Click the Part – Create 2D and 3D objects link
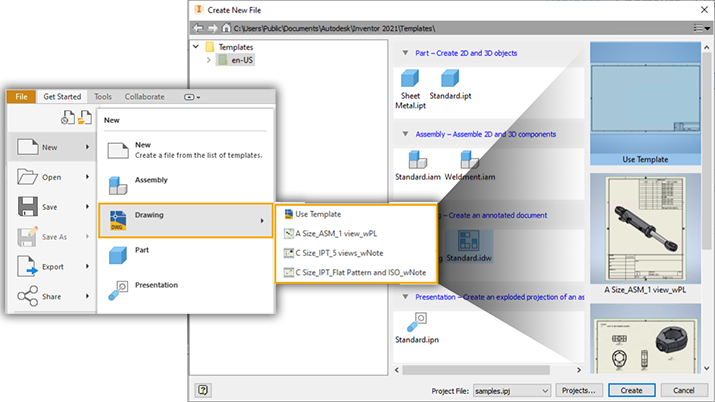This screenshot has height=402, width=715. click(x=466, y=53)
